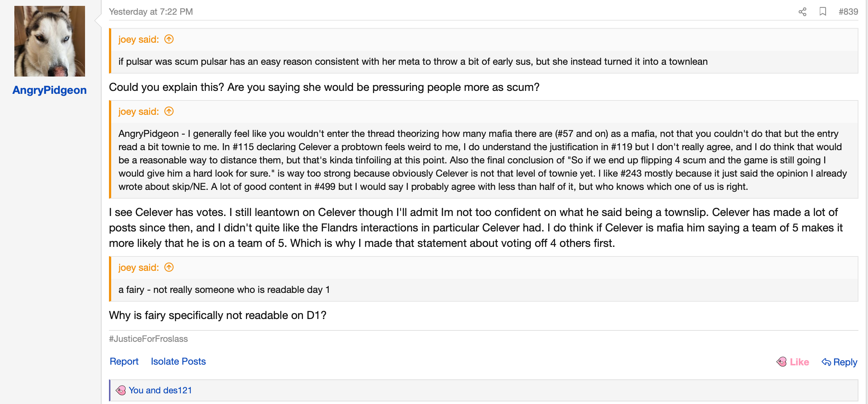Jump to joey's first quoted post arrow

(169, 39)
